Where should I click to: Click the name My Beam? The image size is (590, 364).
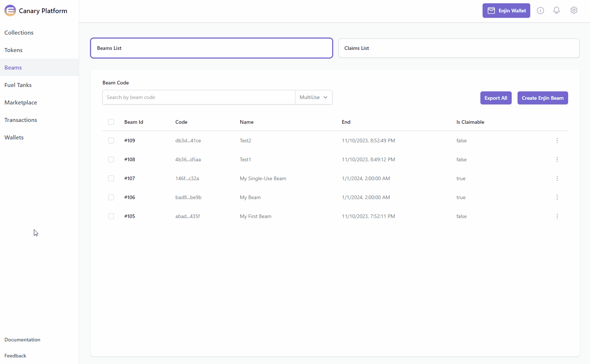tap(250, 197)
